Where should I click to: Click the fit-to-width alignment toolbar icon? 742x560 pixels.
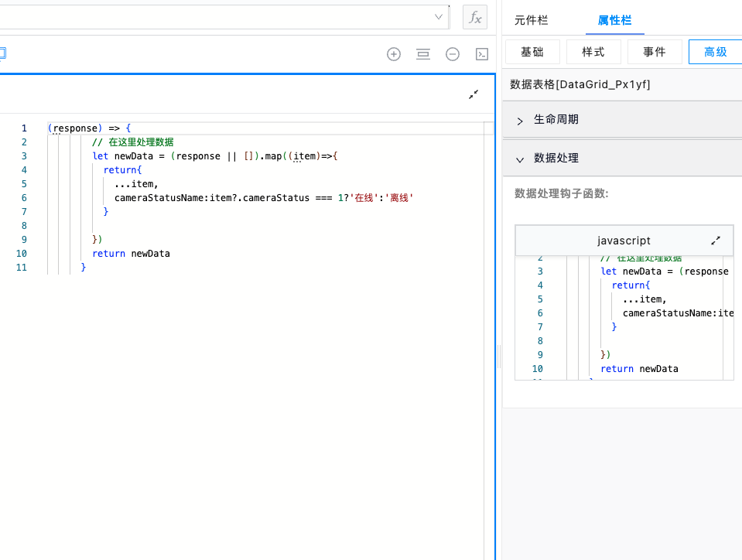423,54
